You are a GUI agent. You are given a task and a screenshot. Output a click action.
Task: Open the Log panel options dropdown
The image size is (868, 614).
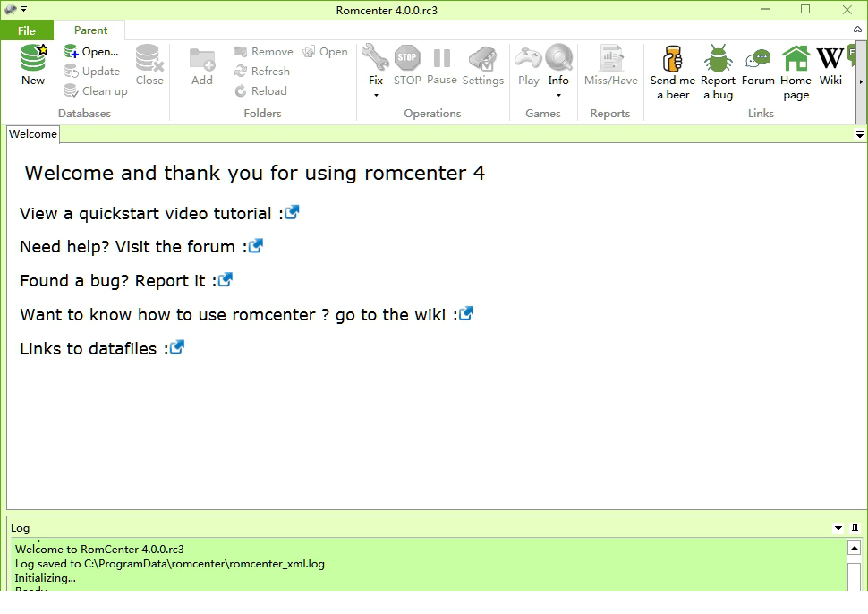pyautogui.click(x=838, y=528)
